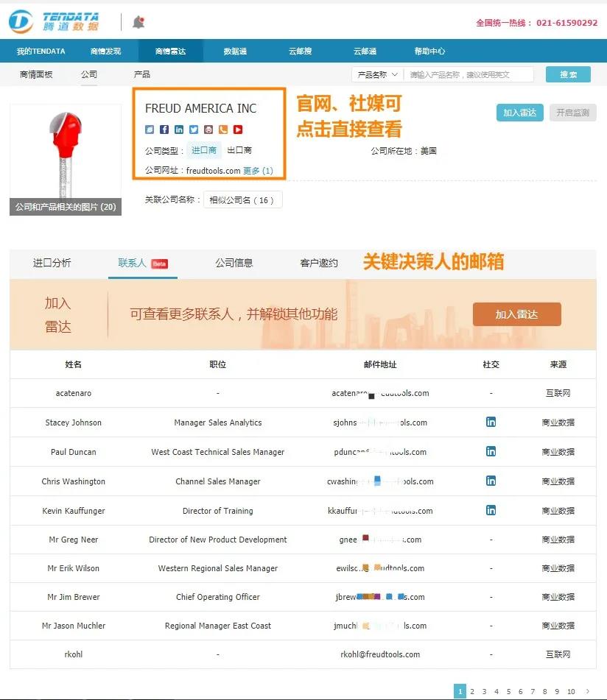607x700 pixels.
Task: Select 出口商 company type
Action: click(239, 150)
